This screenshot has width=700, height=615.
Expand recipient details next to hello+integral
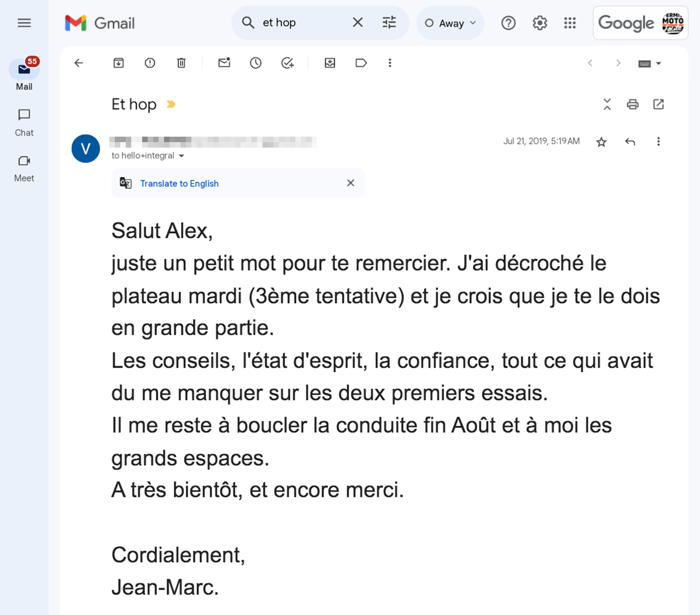(182, 156)
